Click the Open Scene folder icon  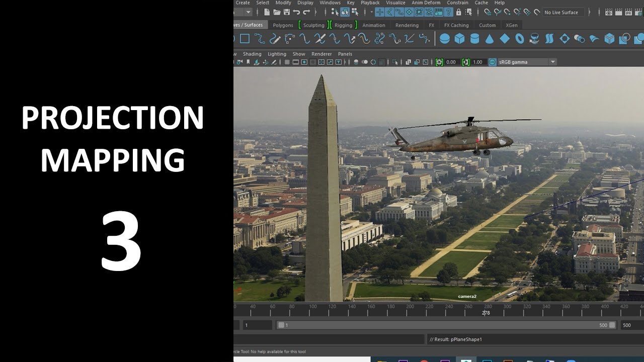pyautogui.click(x=277, y=12)
